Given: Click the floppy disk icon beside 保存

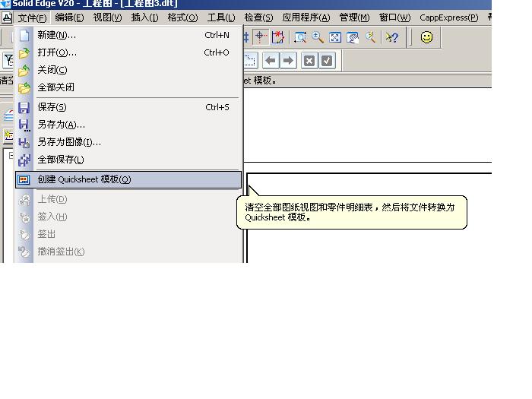Looking at the screenshot, I should click(x=24, y=108).
